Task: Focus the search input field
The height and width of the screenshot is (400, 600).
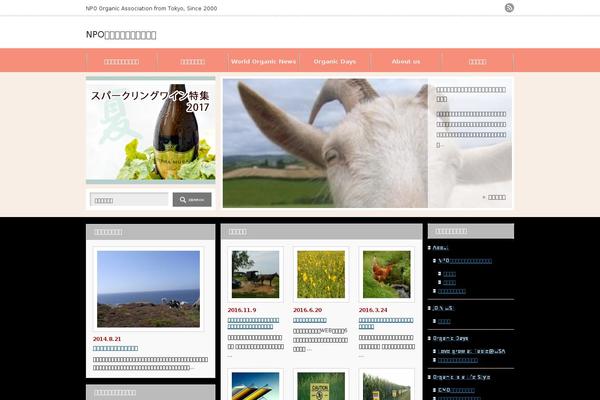Action: pos(129,199)
